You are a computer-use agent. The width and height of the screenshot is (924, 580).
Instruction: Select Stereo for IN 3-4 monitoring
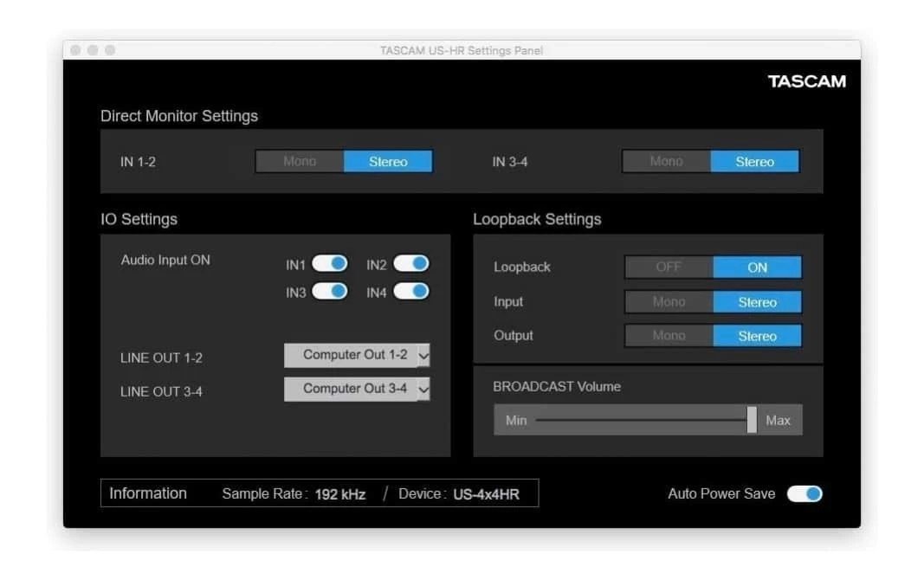tap(754, 162)
